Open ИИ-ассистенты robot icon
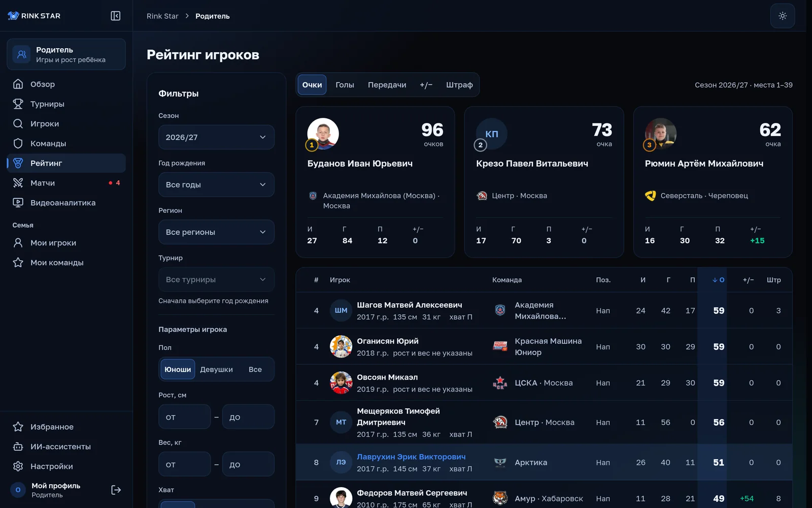812x508 pixels. tap(18, 447)
